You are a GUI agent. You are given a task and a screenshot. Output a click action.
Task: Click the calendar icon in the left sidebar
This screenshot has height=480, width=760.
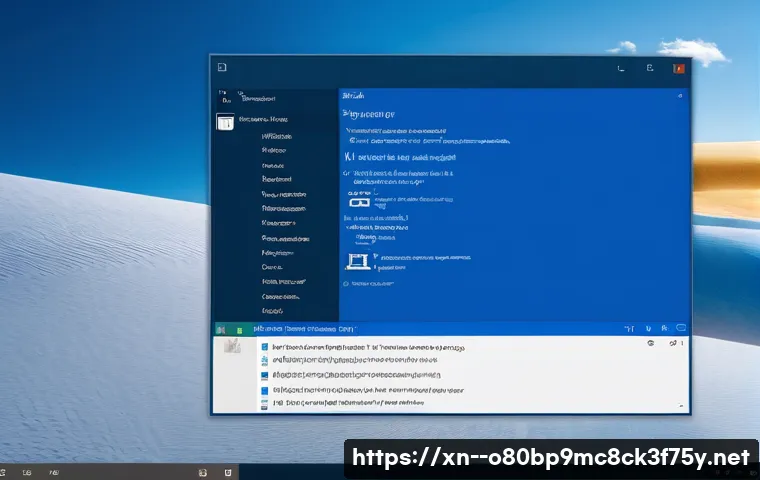click(x=225, y=122)
